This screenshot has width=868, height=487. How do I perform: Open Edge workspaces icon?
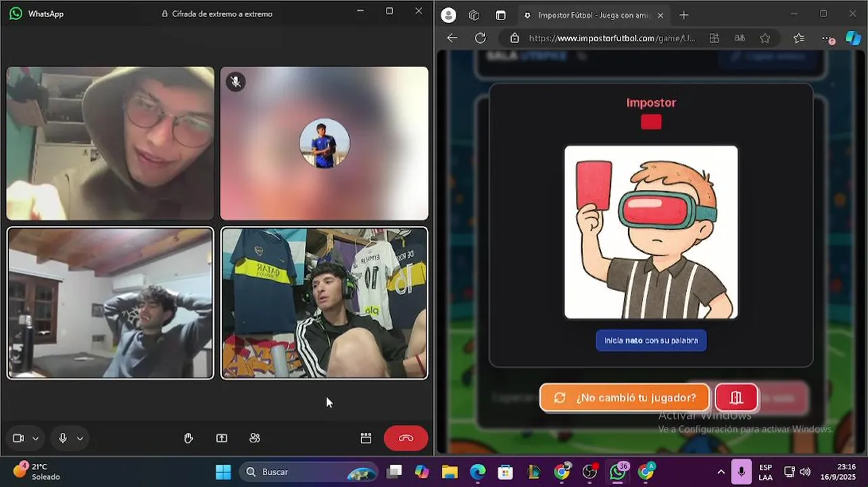pyautogui.click(x=474, y=15)
